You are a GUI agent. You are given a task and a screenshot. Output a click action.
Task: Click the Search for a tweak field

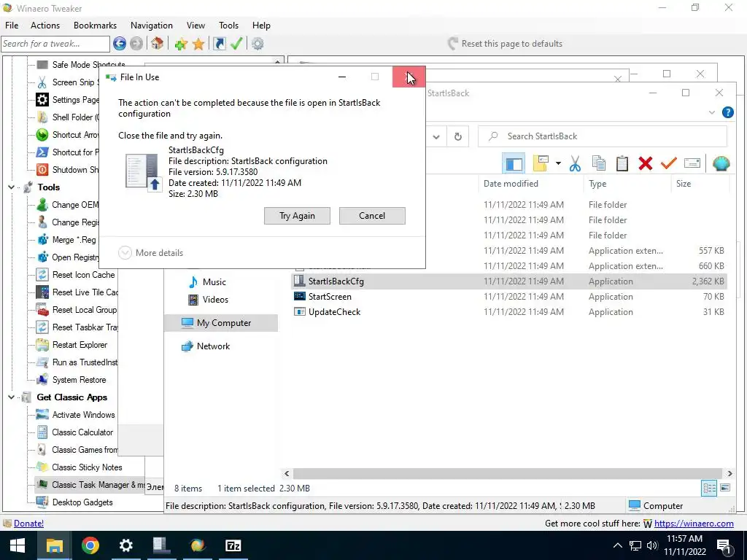pos(55,44)
